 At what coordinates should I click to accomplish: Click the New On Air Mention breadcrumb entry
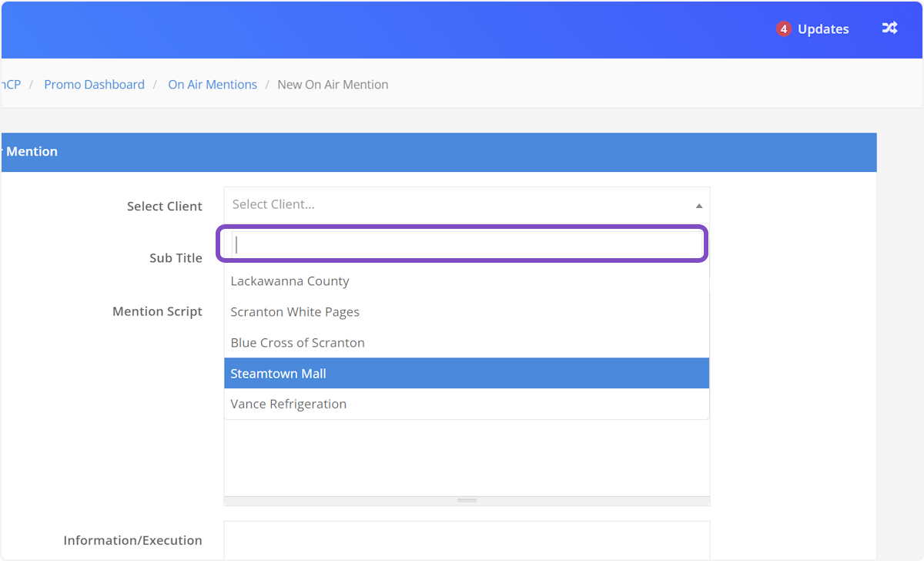pos(333,84)
